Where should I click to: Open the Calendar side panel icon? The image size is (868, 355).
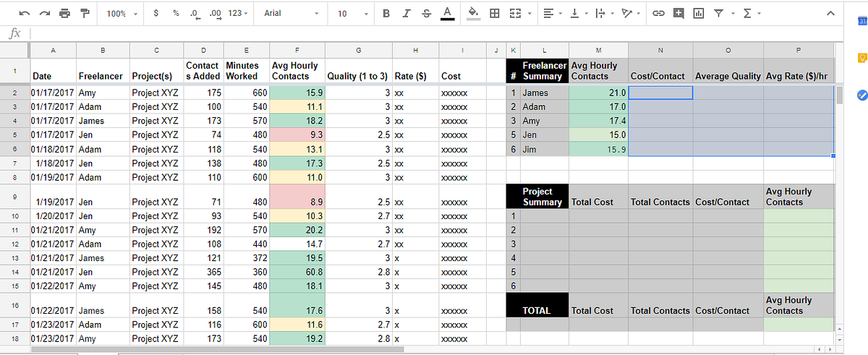(861, 21)
